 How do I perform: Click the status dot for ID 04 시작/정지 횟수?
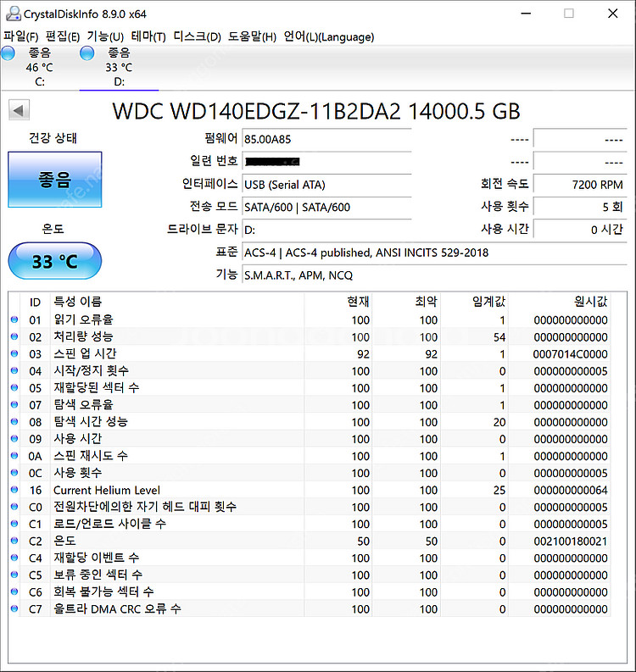coord(14,370)
